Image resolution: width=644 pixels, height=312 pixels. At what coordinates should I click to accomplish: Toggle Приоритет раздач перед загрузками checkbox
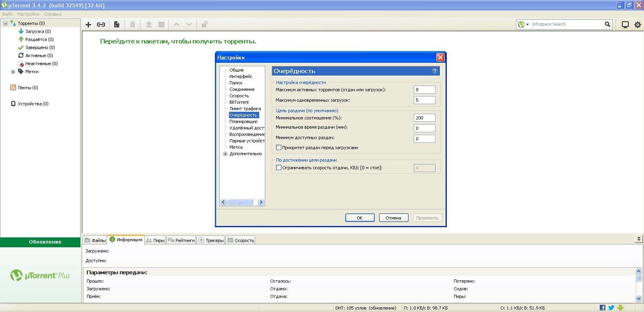pyautogui.click(x=279, y=148)
